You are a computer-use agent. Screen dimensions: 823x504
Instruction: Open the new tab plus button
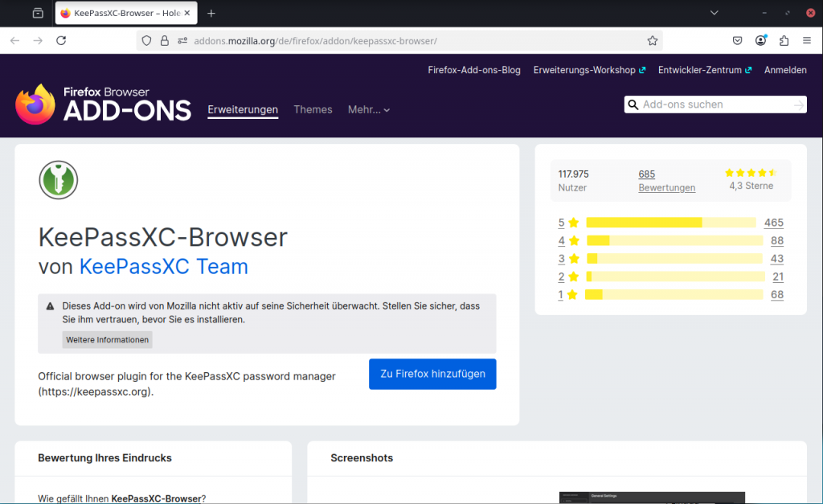pyautogui.click(x=211, y=13)
